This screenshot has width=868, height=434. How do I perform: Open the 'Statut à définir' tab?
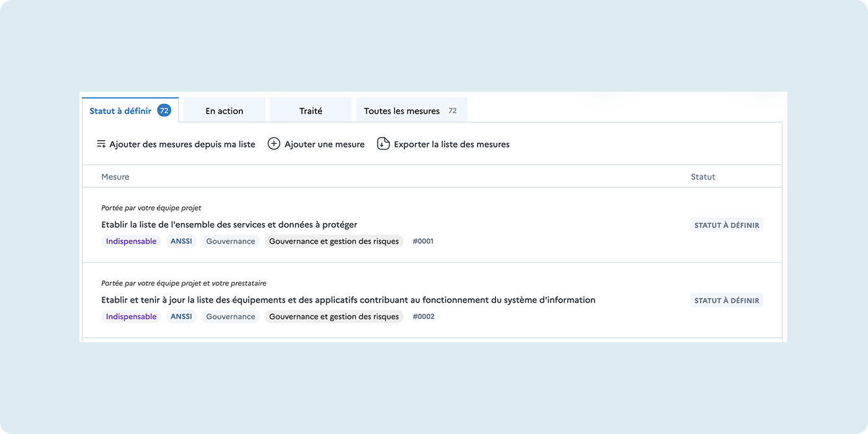(120, 111)
